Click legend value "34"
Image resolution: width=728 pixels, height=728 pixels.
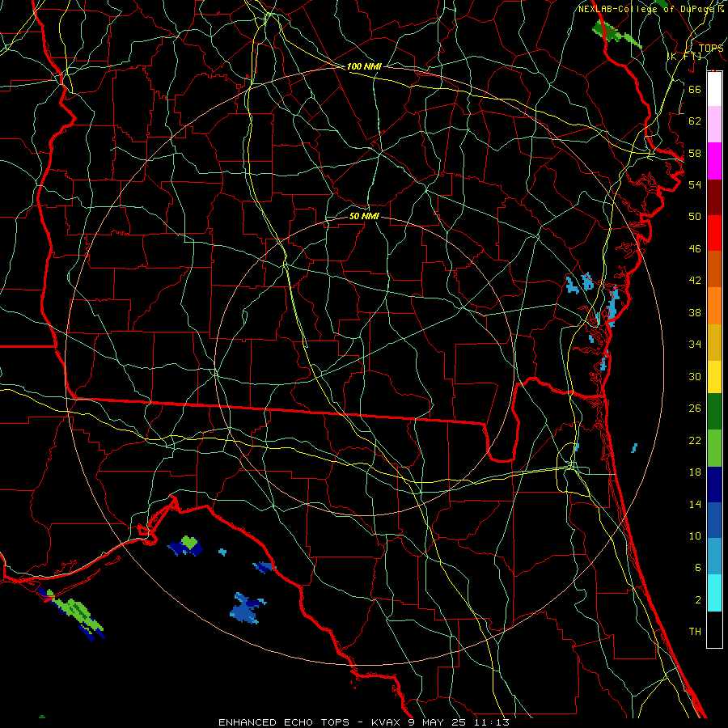pyautogui.click(x=695, y=344)
